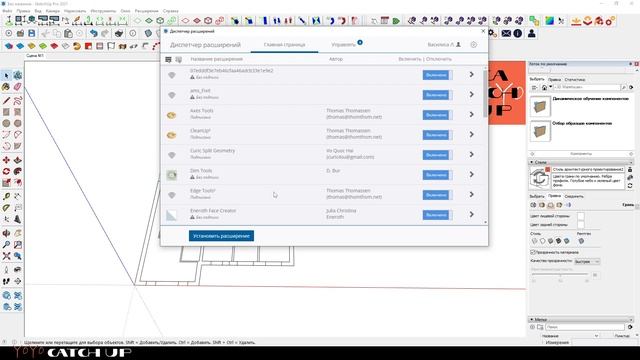Select the Сцена №1 scene tab
640x360 pixels.
[x=35, y=56]
